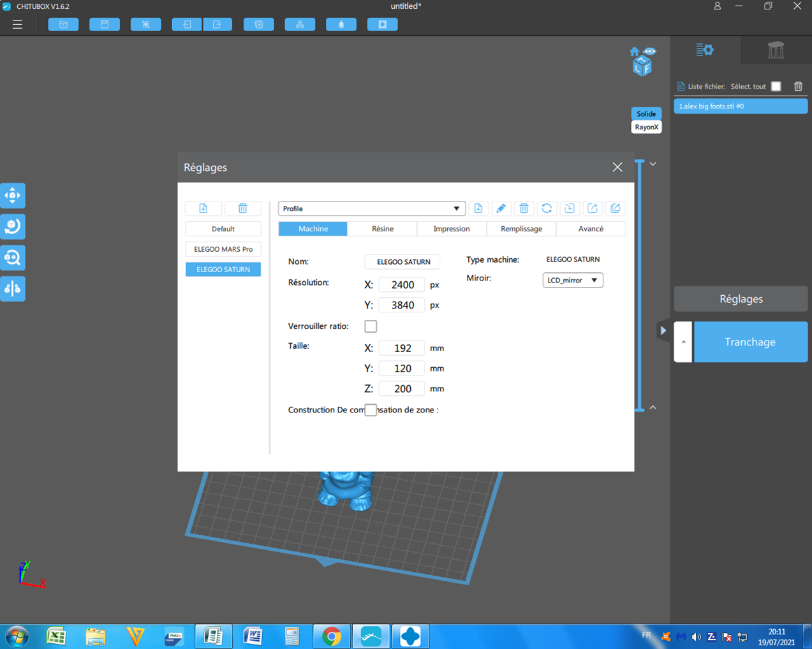This screenshot has width=812, height=649.
Task: Click the chevron at top of layer slider
Action: (x=653, y=164)
